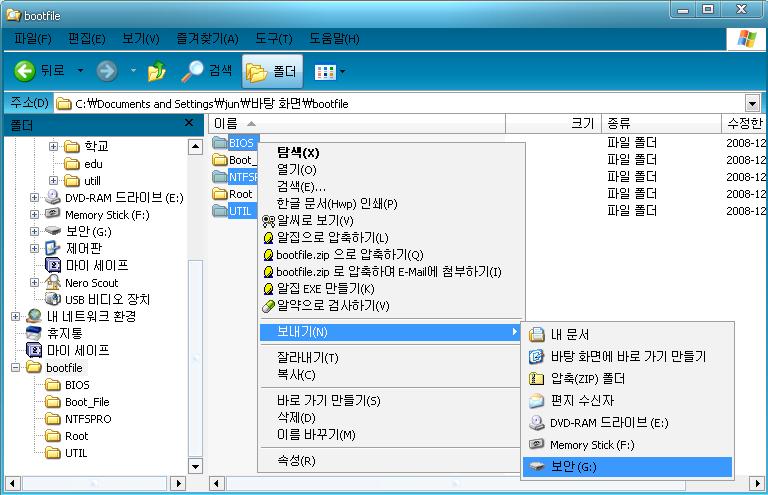
Task: Click the Up one folder toolbar icon
Action: (x=157, y=71)
